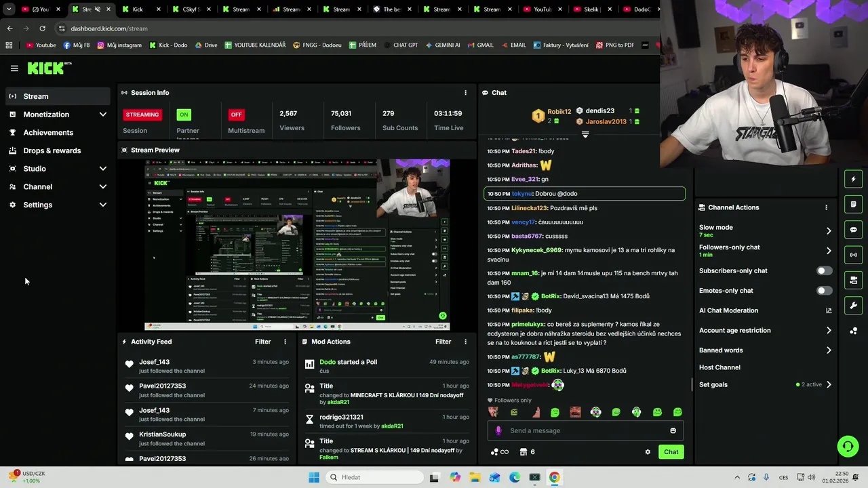Open AI Chat Moderation external link icon
This screenshot has width=868, height=488.
829,310
